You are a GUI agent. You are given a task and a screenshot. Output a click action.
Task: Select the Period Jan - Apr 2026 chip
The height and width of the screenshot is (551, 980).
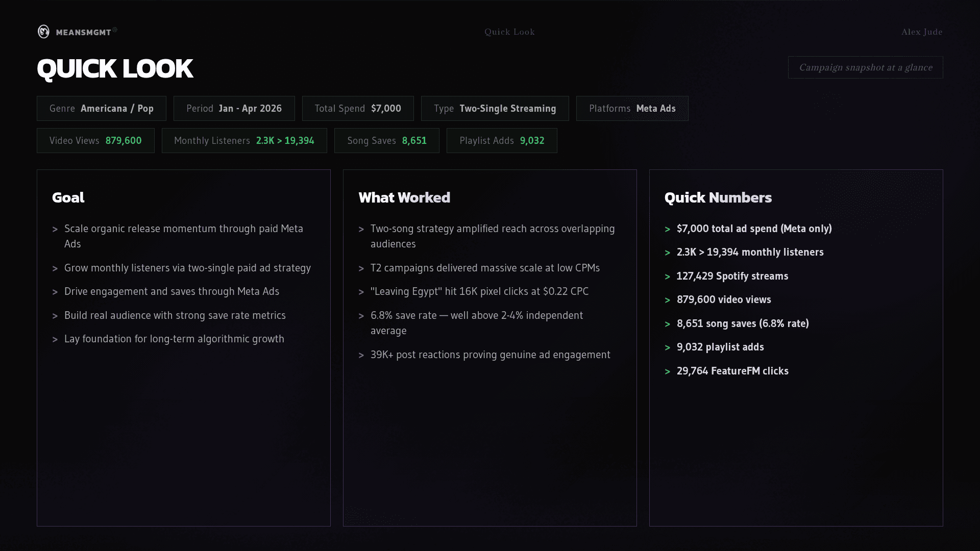234,108
